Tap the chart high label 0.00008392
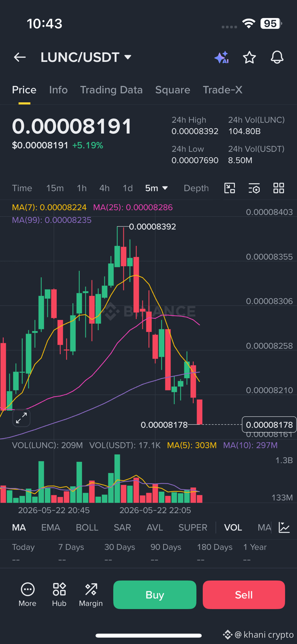297x644 pixels. click(152, 227)
